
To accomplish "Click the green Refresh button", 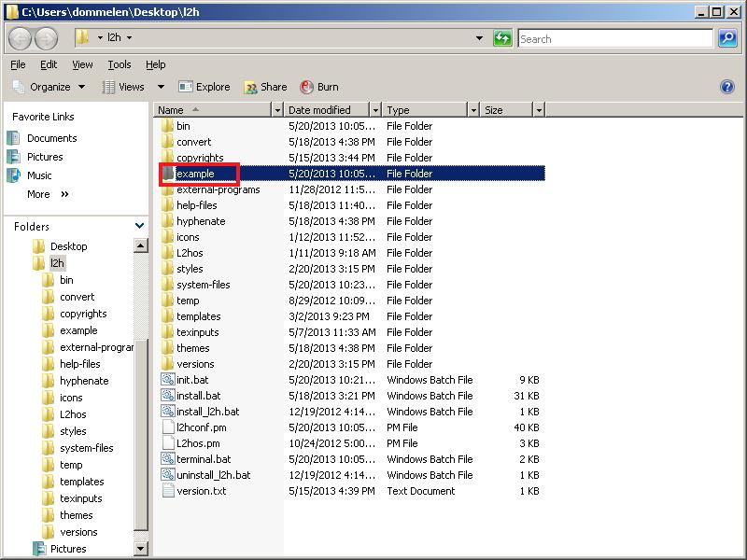I will pos(502,38).
